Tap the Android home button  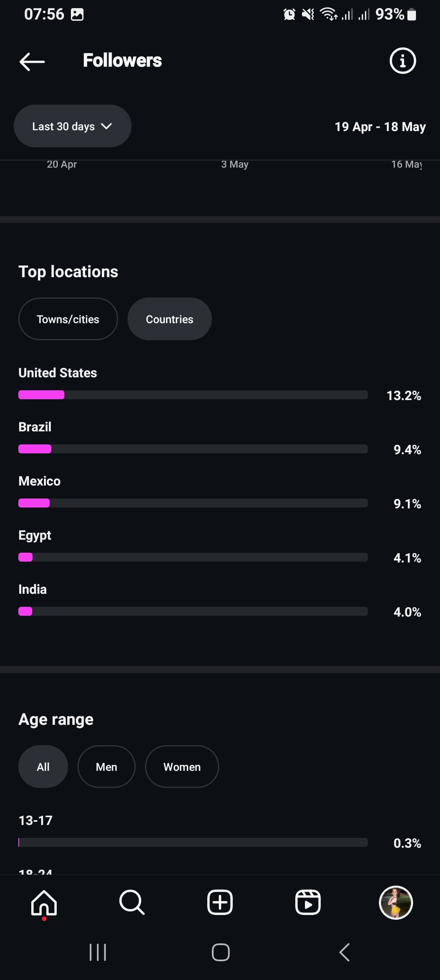click(220, 952)
